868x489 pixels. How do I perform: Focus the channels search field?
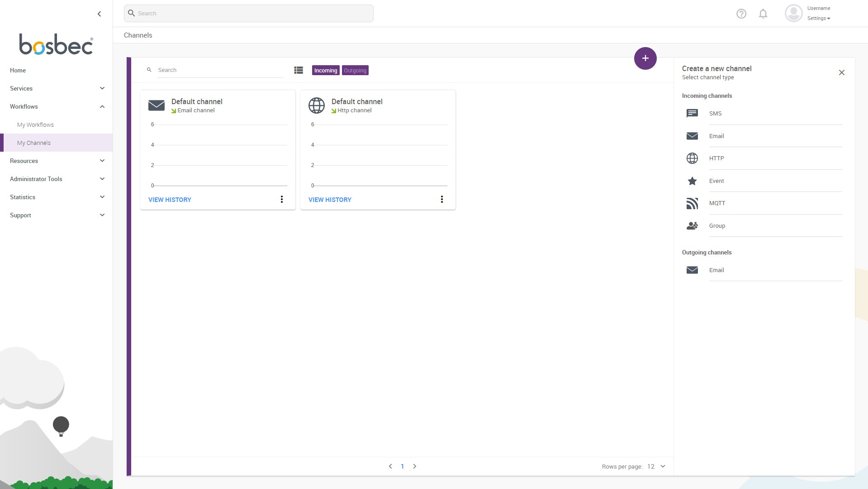point(220,70)
